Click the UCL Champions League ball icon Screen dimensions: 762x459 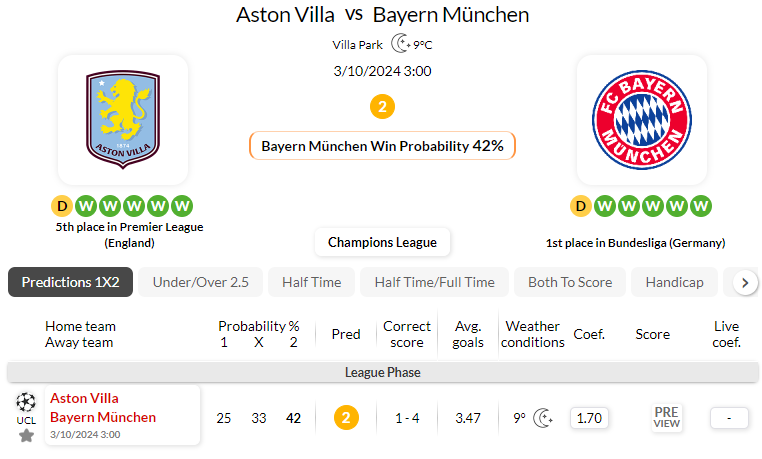point(26,401)
